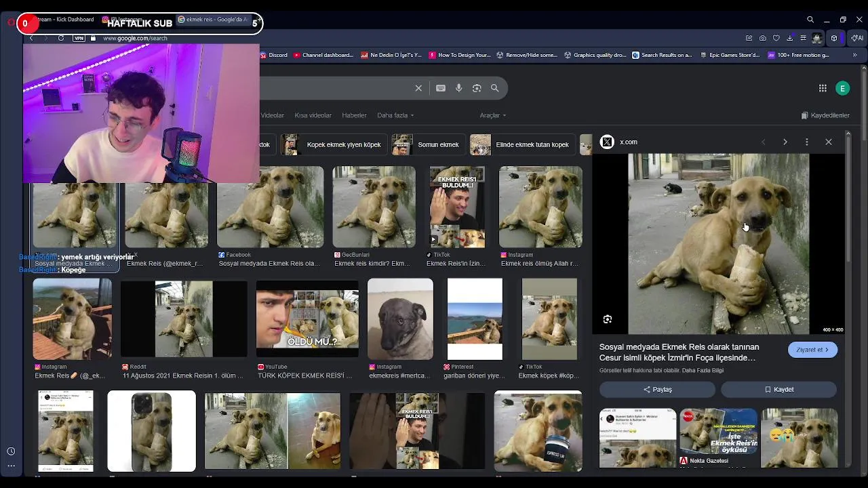Open the preview title Sosyal medyada Ekmek Reis

(x=679, y=352)
